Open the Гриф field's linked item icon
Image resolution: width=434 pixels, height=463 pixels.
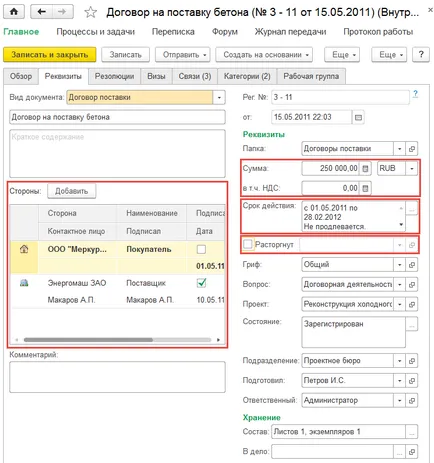[x=412, y=265]
